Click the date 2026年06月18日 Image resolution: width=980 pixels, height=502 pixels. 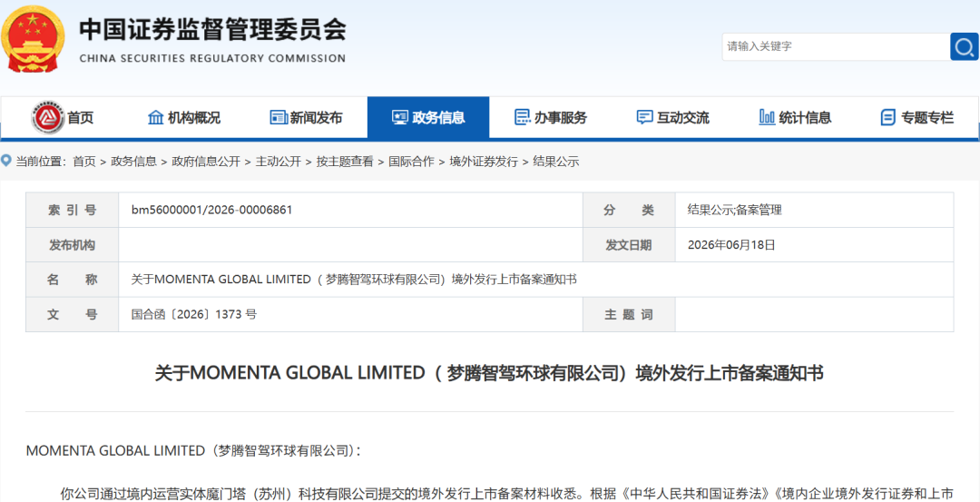731,245
